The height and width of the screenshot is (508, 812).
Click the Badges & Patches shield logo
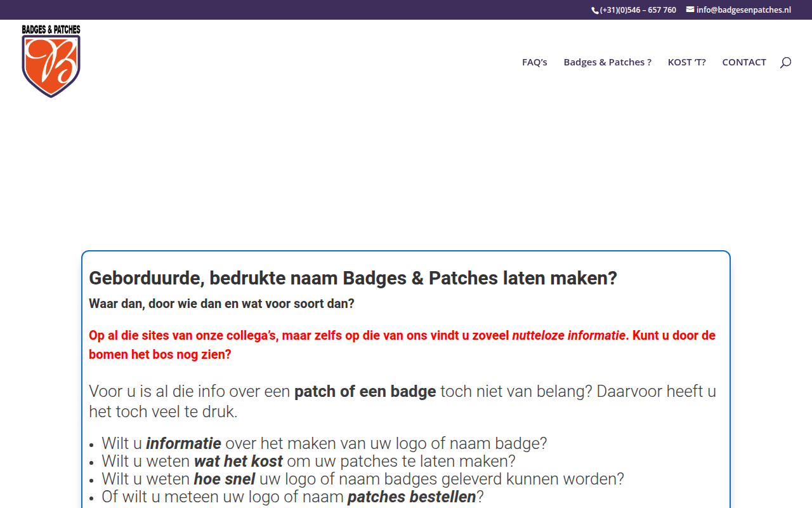(x=51, y=62)
